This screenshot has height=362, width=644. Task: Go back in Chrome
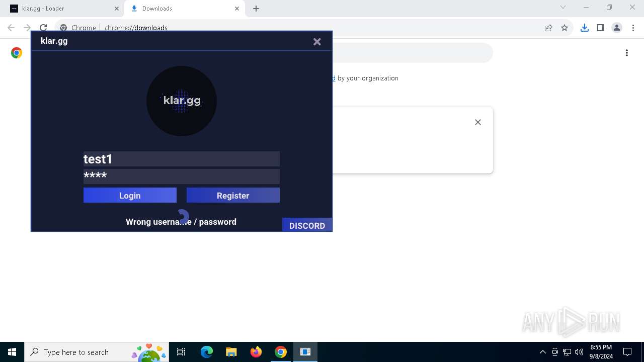coord(11,28)
